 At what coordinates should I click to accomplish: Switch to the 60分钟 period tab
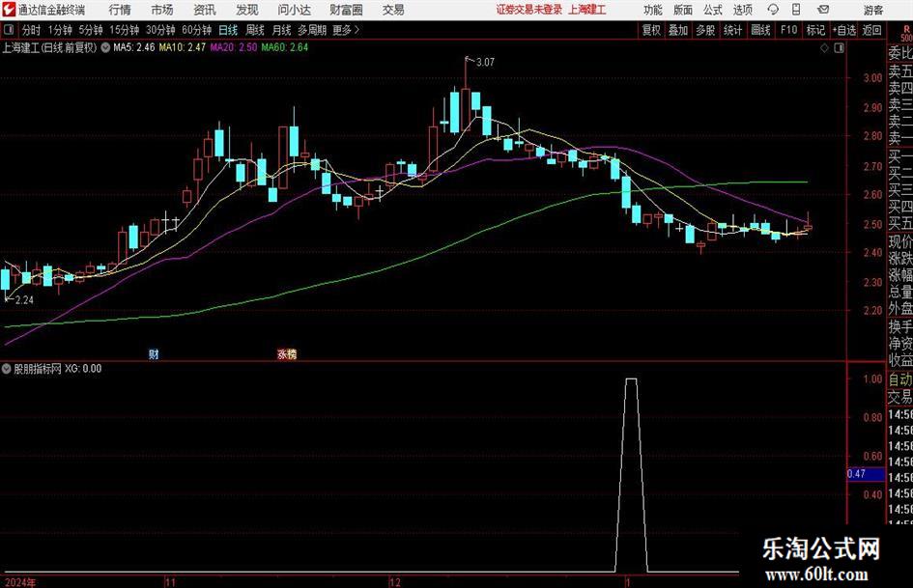pos(197,30)
